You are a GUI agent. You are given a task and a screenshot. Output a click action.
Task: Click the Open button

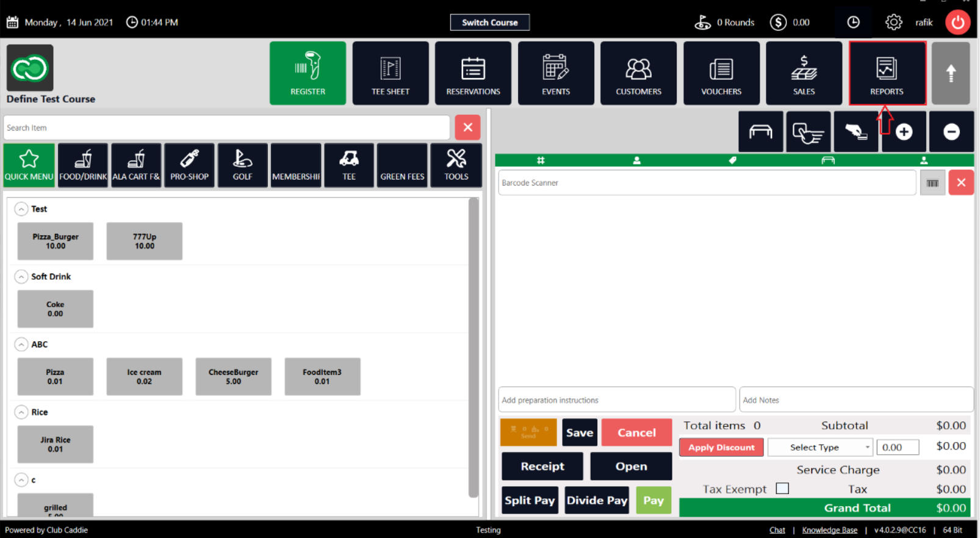(631, 467)
